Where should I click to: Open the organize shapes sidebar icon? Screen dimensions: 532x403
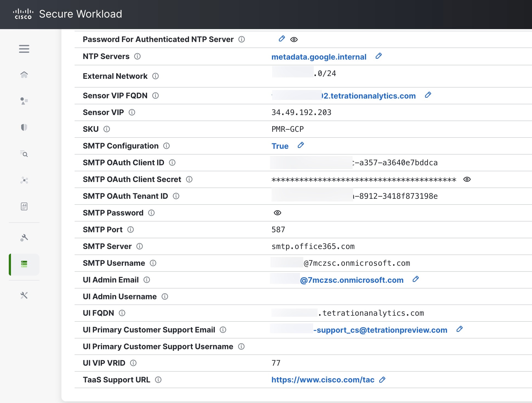coord(24,101)
